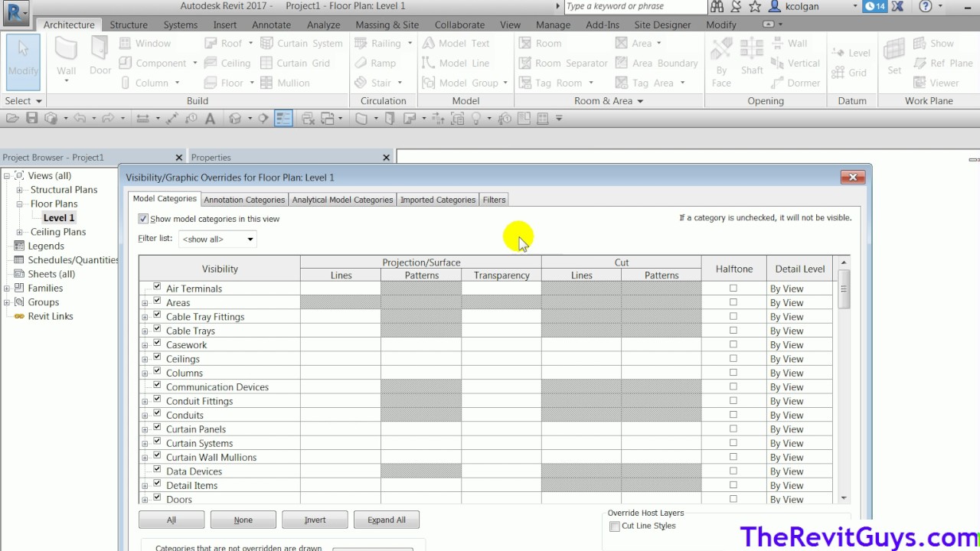Open the Help question mark icon
The image size is (980, 551).
(x=926, y=7)
